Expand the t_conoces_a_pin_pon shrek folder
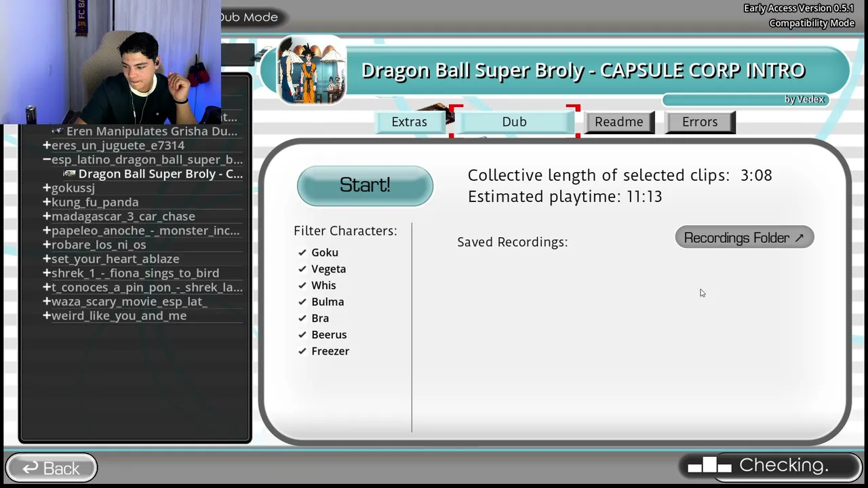This screenshot has height=488, width=868. (x=47, y=287)
